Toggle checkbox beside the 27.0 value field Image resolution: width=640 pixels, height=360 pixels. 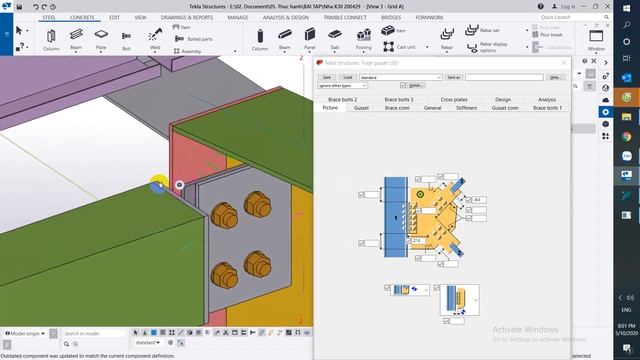point(409,241)
